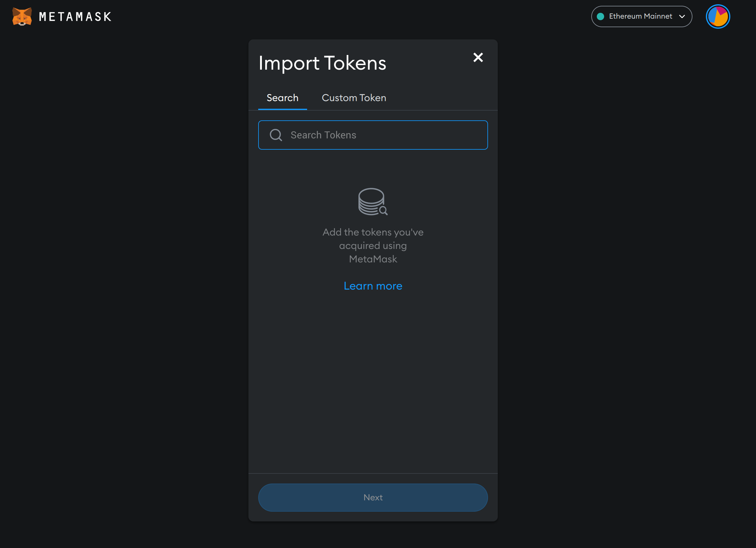This screenshot has height=548, width=756.
Task: Click the colorful profile circle icon
Action: point(718,16)
